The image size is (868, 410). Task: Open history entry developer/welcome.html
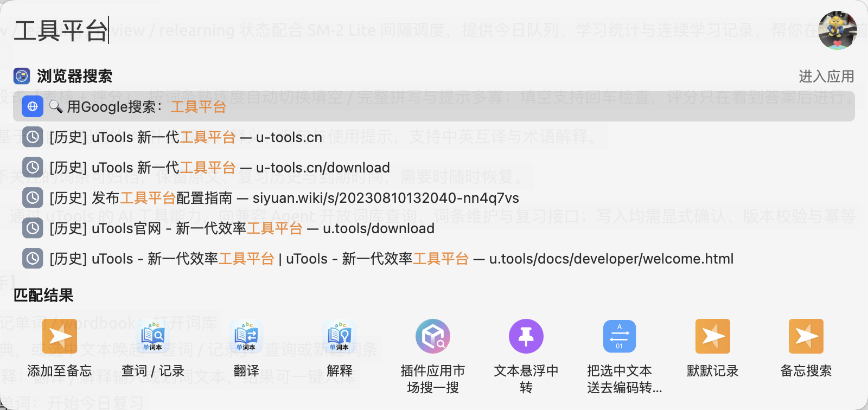pyautogui.click(x=434, y=259)
